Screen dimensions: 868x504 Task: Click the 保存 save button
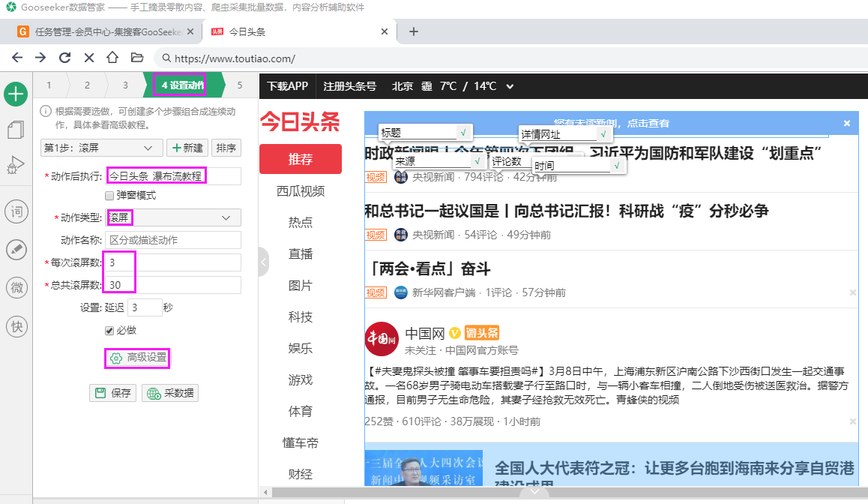click(113, 393)
